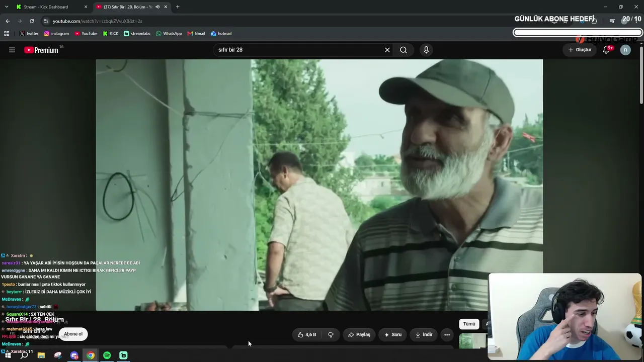The width and height of the screenshot is (644, 362).
Task: Open the streamlabs bookmark
Action: tap(137, 34)
